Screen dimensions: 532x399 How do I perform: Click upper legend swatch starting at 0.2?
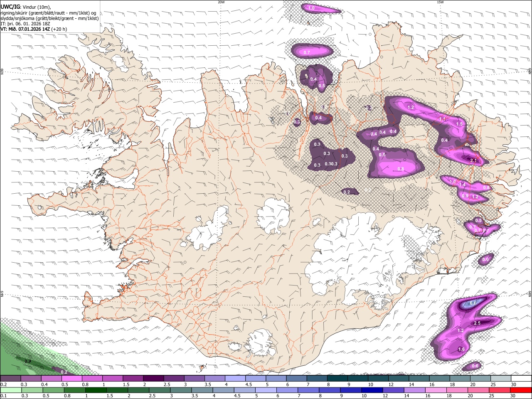[10, 379]
